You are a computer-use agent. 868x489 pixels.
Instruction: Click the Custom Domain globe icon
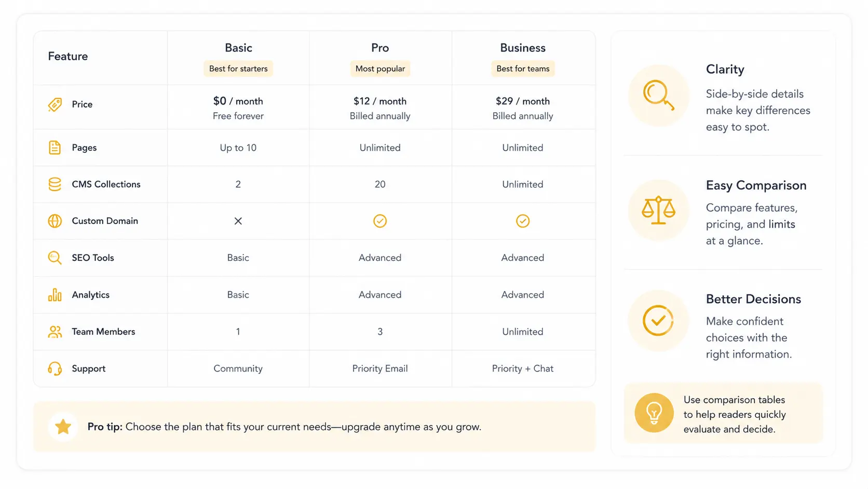pyautogui.click(x=55, y=221)
